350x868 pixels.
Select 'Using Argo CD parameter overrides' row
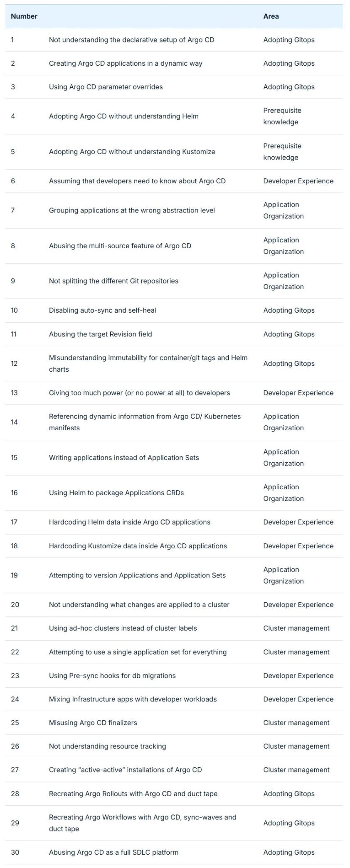pos(174,87)
